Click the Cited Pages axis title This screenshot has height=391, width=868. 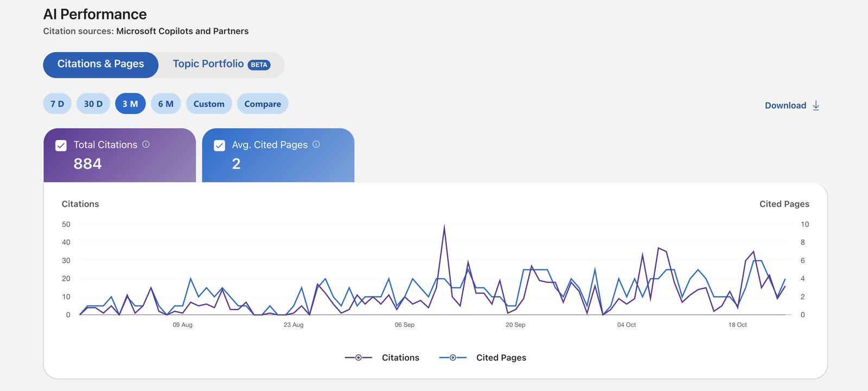pyautogui.click(x=784, y=204)
